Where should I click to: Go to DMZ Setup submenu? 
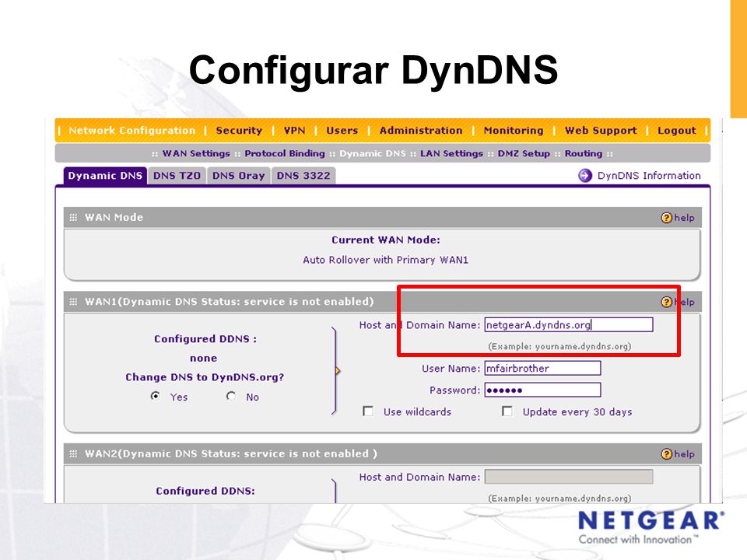point(524,153)
